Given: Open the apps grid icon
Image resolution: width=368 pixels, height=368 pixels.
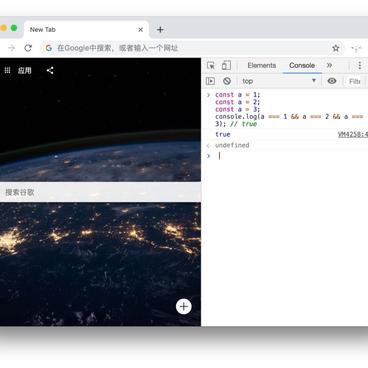Looking at the screenshot, I should (x=7, y=70).
